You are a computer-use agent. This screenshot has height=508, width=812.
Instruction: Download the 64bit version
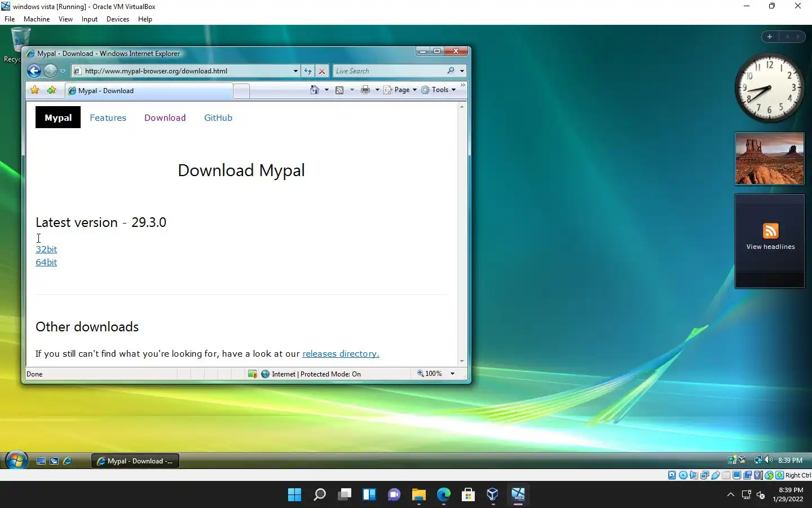[46, 262]
